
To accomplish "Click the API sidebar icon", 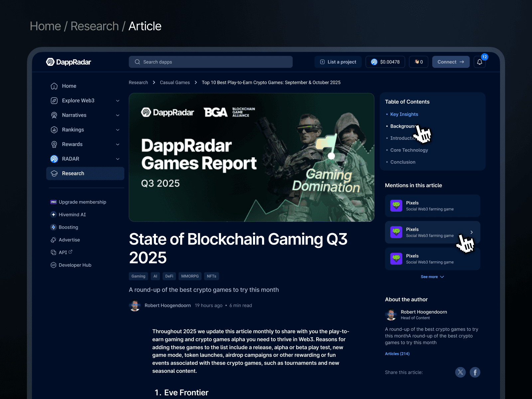I will 54,253.
